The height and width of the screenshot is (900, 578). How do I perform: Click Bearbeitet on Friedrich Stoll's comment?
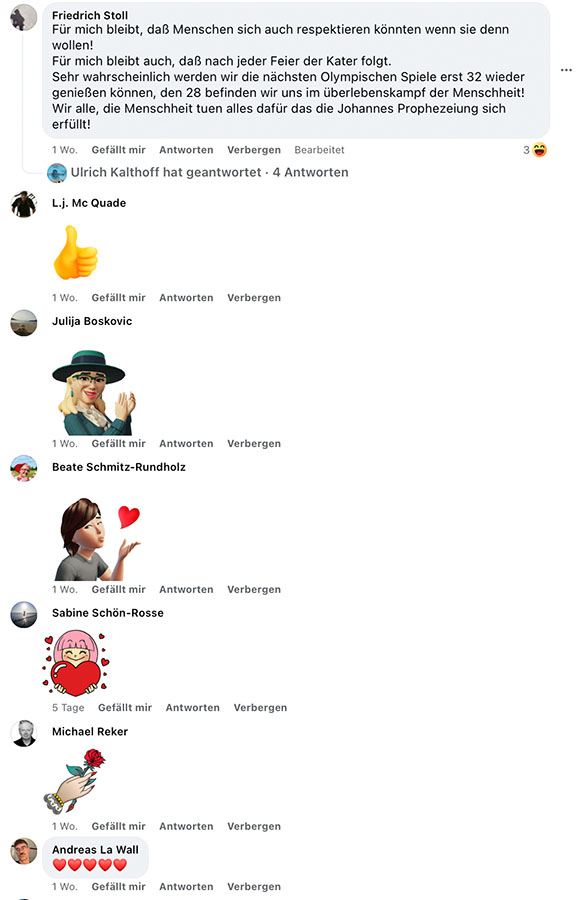(319, 150)
